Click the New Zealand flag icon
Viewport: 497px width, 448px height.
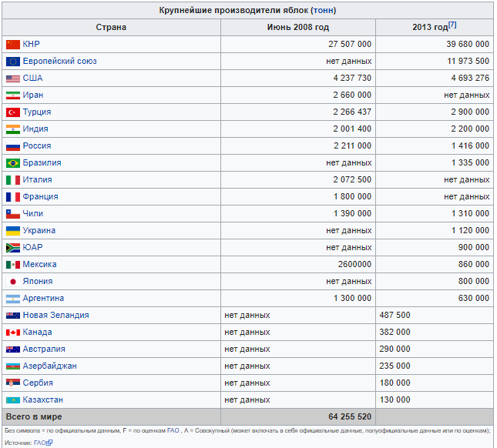[x=13, y=316]
